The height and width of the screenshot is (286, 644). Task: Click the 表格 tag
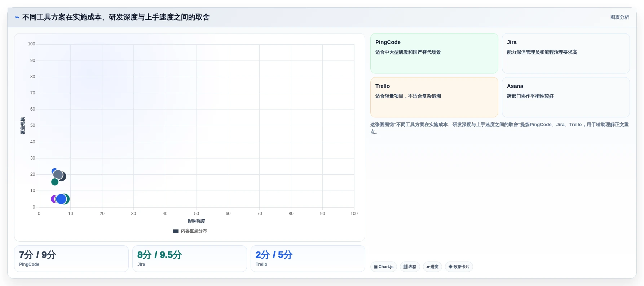tap(410, 267)
